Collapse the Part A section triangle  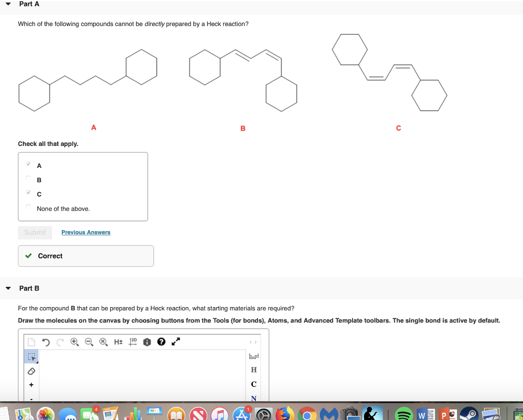point(8,4)
